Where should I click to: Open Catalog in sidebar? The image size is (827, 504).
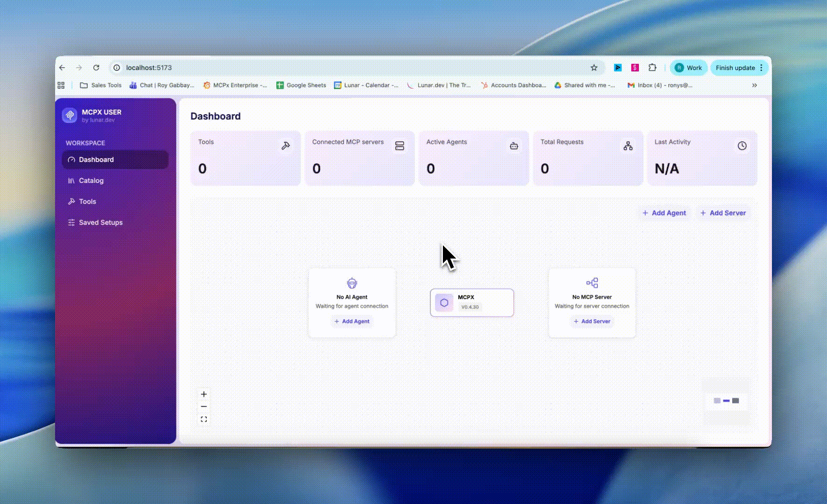[x=115, y=181]
